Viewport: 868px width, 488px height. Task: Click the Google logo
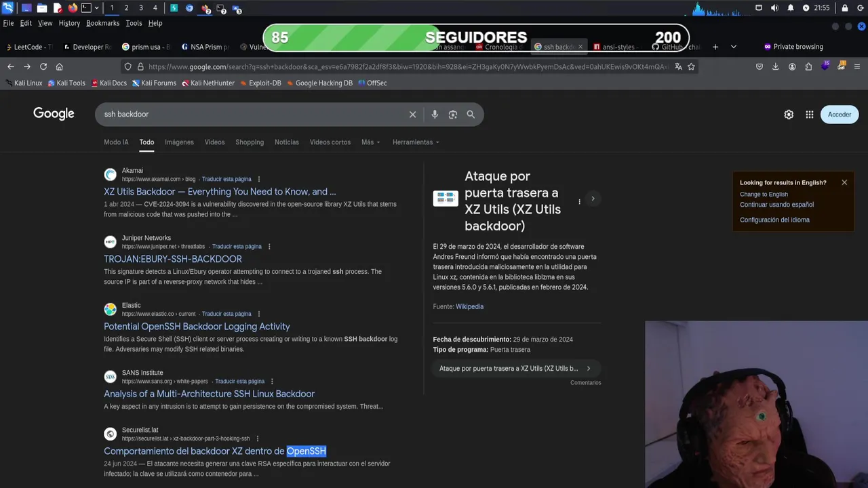[54, 114]
